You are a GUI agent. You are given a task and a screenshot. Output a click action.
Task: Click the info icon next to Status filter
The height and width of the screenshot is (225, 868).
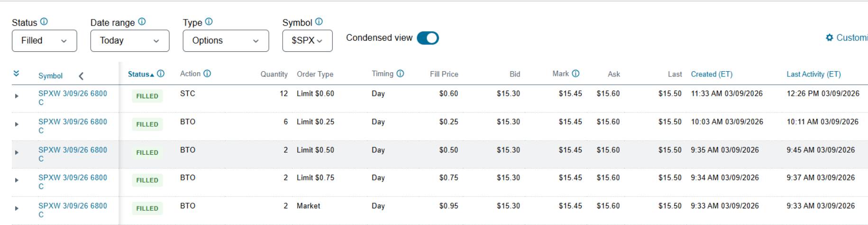click(x=44, y=22)
